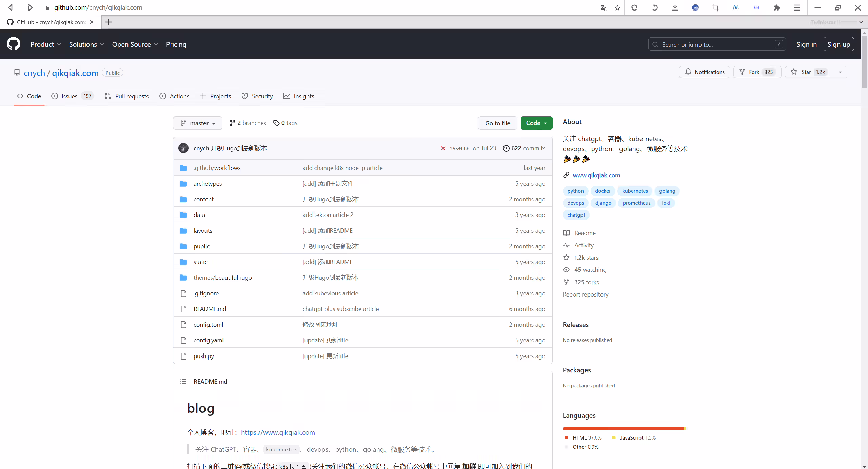The width and height of the screenshot is (868, 469).
Task: Open the browser downloads icon
Action: tap(675, 7)
